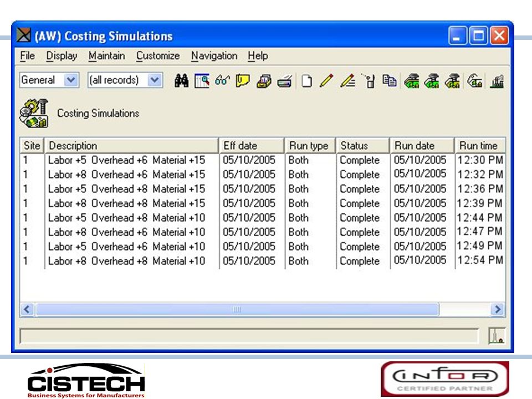Click 'Labor +5 Overhead +6 Material +15' description
The height and width of the screenshot is (399, 532).
click(x=126, y=160)
